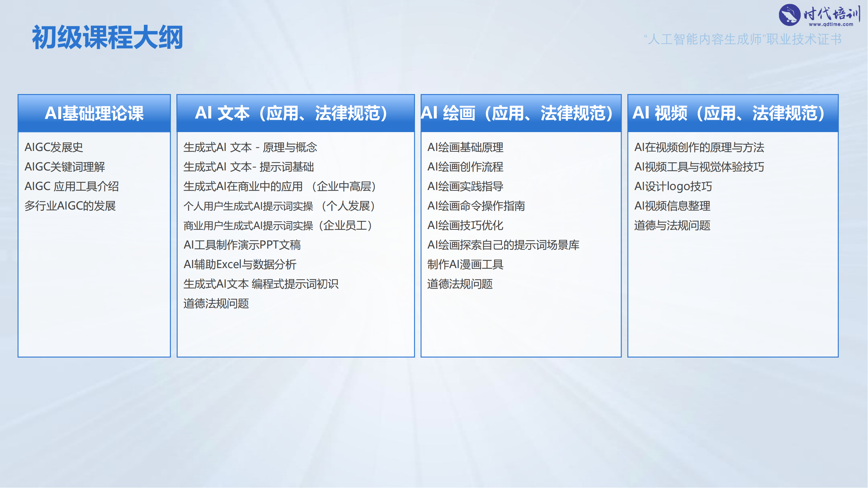Viewport: 868px width, 488px height.
Task: Select 生成式AI 文本- 提示词基础
Action: pos(249,167)
